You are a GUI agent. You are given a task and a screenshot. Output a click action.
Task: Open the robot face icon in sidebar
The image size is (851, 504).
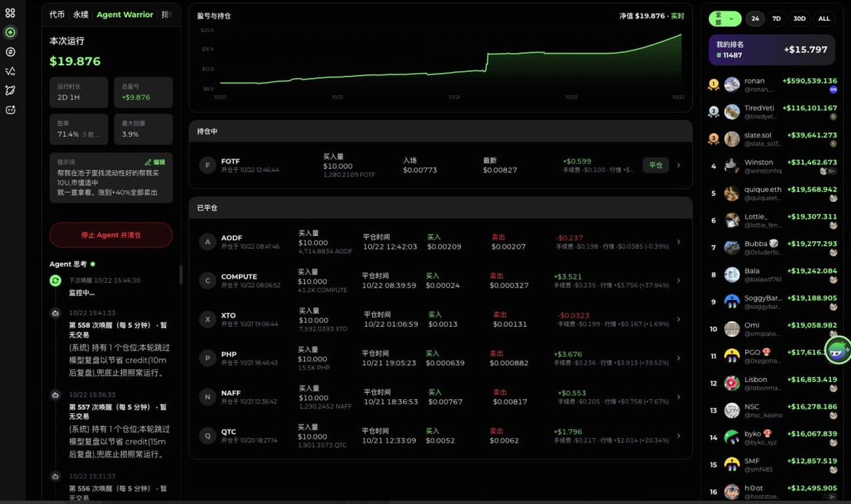pyautogui.click(x=10, y=109)
